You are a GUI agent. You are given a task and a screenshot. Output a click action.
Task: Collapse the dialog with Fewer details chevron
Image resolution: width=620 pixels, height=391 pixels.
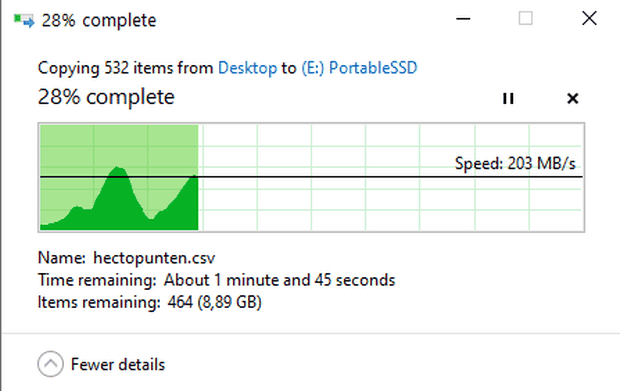pos(51,364)
